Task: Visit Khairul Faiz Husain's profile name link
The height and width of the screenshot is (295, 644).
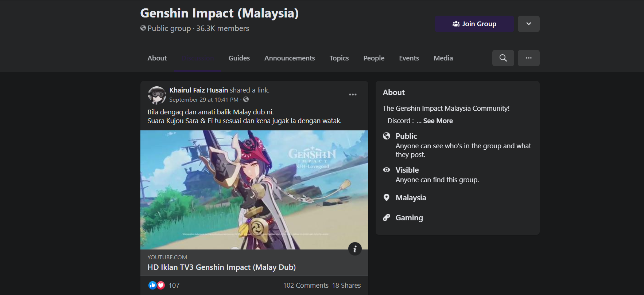Action: pyautogui.click(x=199, y=90)
